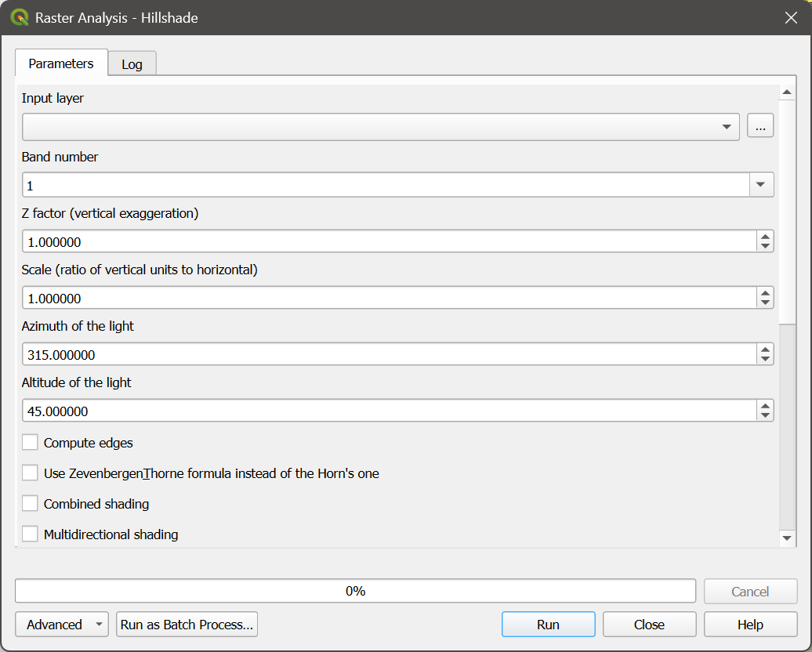Viewport: 812px width, 652px height.
Task: Click the Azimuth of the light field
Action: click(x=390, y=355)
